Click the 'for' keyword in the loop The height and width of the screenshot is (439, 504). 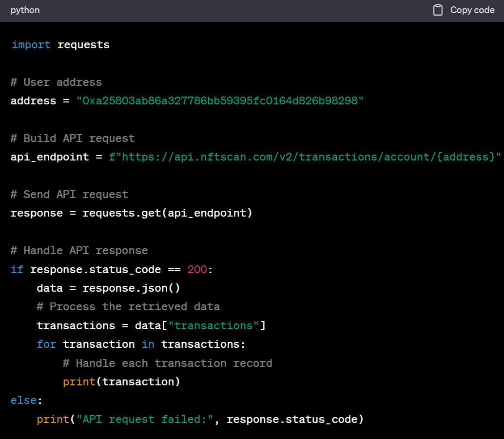(46, 344)
